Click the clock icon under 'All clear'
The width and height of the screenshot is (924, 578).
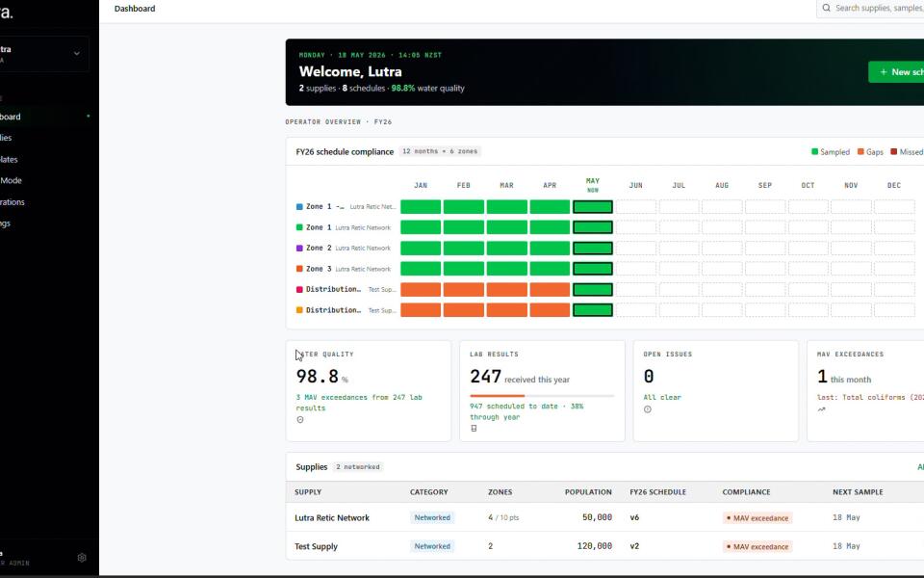click(648, 409)
